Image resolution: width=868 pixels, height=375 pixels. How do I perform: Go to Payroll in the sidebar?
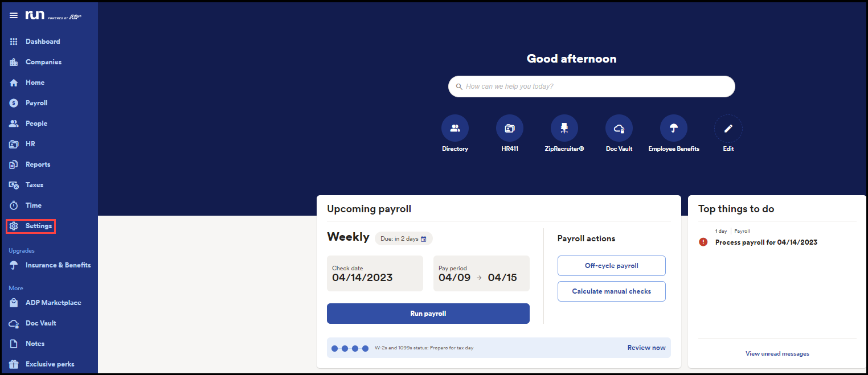tap(36, 103)
